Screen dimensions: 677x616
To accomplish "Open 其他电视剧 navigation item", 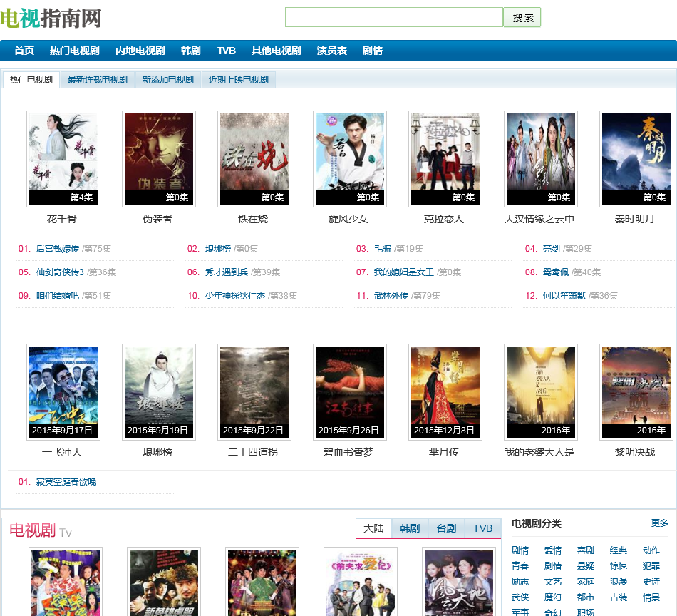I will pyautogui.click(x=277, y=51).
